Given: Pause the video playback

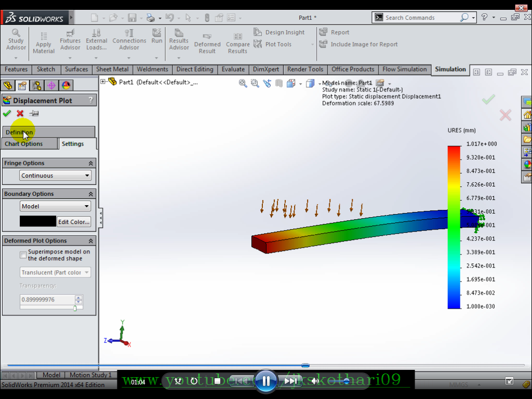Looking at the screenshot, I should [x=266, y=380].
